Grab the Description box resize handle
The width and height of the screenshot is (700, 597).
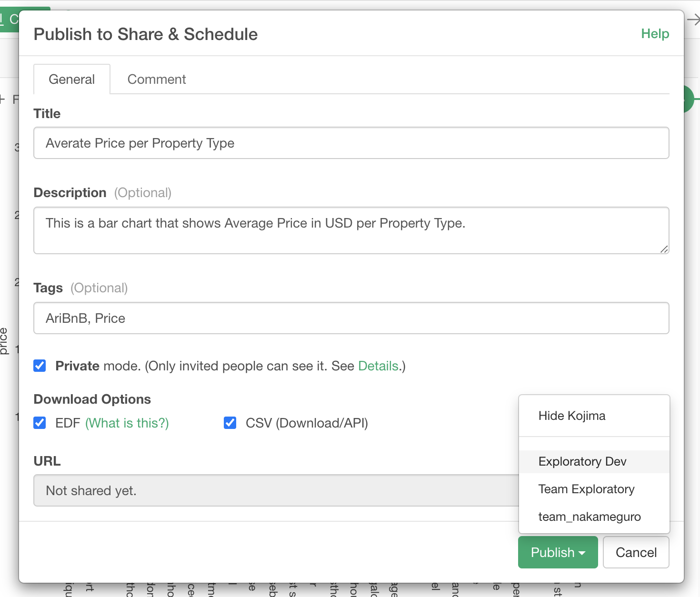coord(664,249)
